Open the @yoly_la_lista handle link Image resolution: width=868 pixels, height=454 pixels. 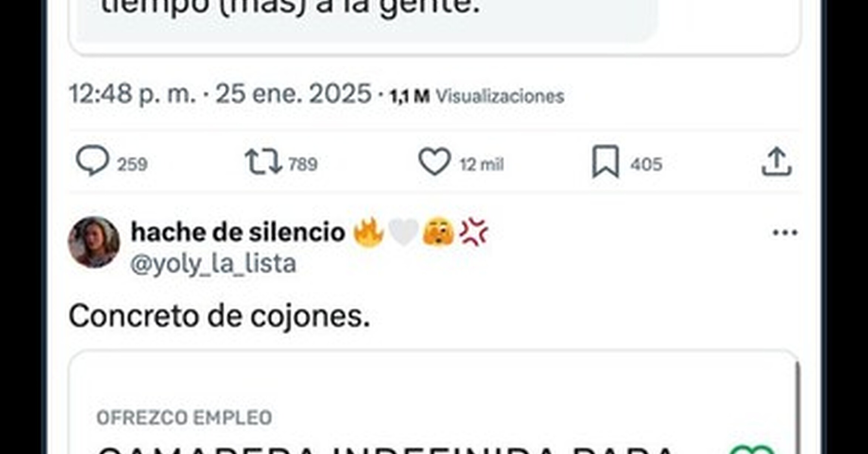coord(213,264)
